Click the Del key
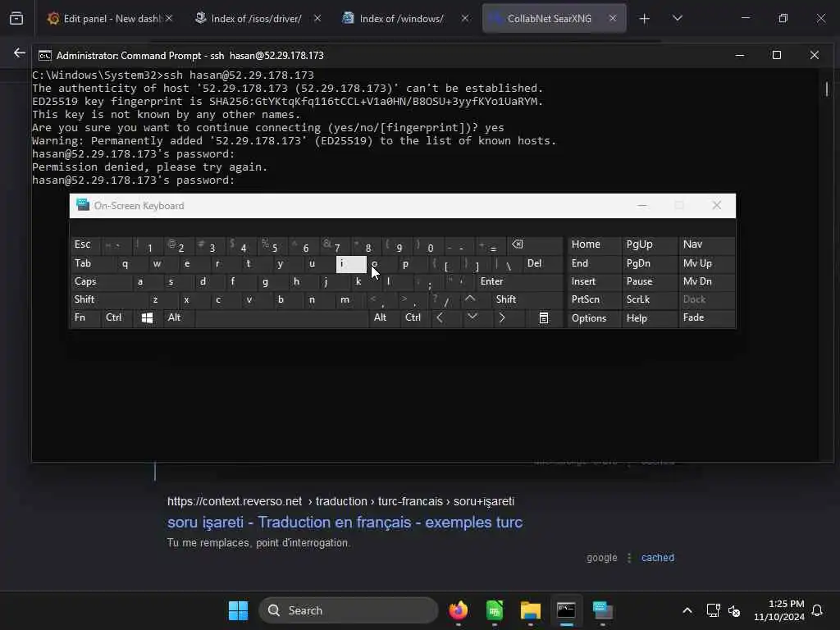This screenshot has height=630, width=840. [543, 263]
